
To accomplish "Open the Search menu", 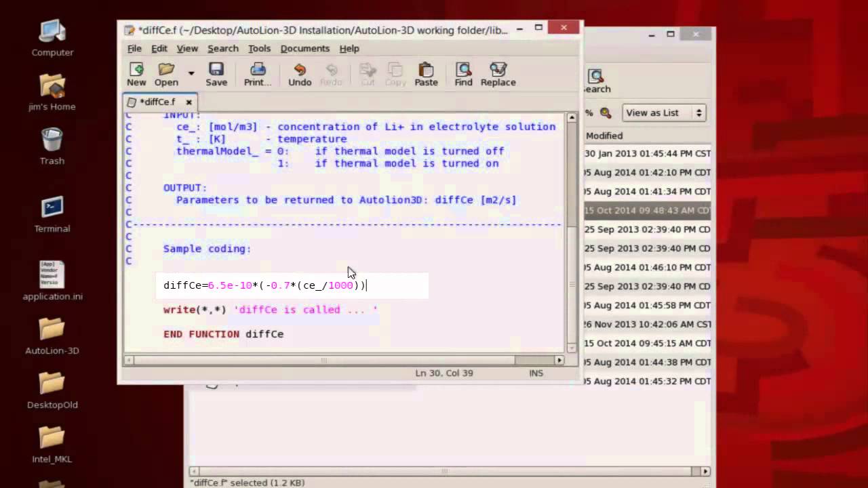I will click(223, 48).
